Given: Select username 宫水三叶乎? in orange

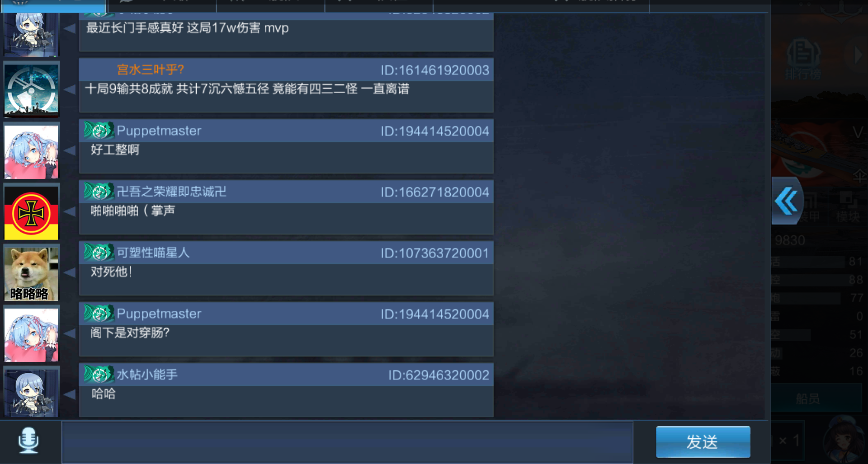Looking at the screenshot, I should click(x=151, y=70).
